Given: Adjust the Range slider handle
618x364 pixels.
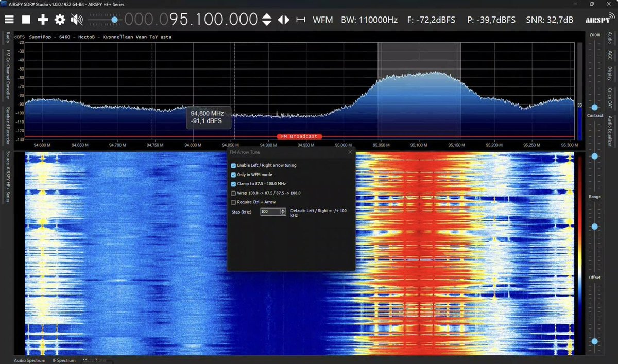Looking at the screenshot, I should pyautogui.click(x=595, y=227).
